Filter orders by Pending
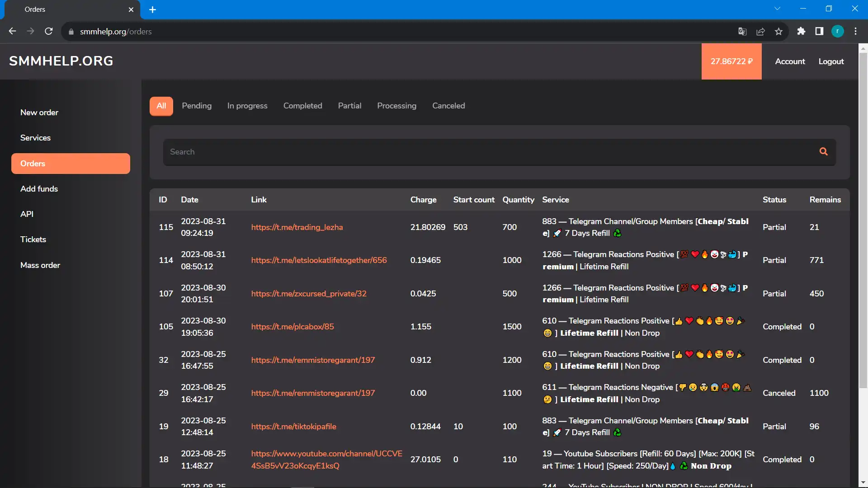This screenshot has height=488, width=868. click(x=197, y=106)
